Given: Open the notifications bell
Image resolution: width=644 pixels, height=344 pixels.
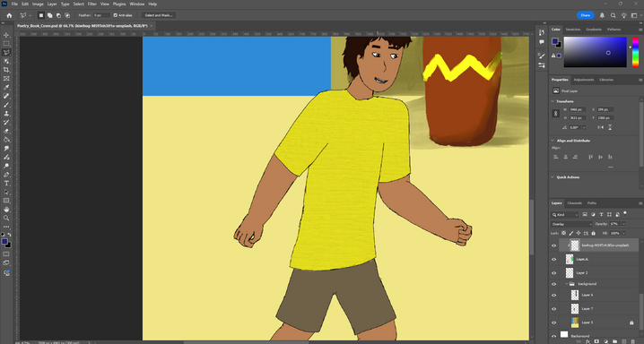Looking at the screenshot, I should tap(602, 15).
